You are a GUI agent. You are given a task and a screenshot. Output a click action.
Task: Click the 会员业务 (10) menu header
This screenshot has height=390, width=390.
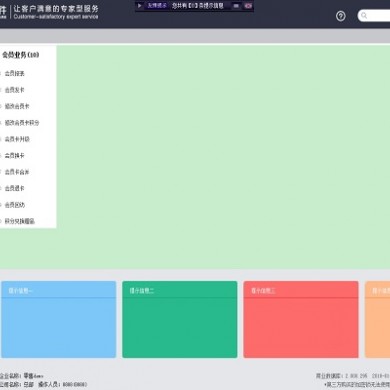click(x=20, y=55)
